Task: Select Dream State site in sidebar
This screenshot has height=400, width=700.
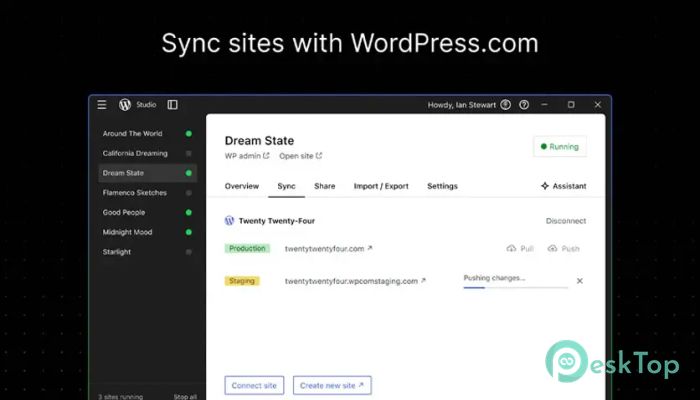Action: click(147, 173)
